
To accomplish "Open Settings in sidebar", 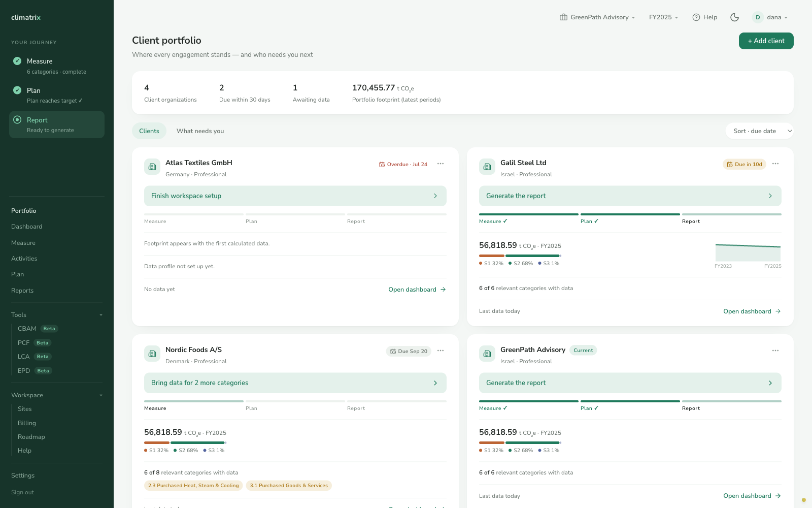I will coord(23,475).
